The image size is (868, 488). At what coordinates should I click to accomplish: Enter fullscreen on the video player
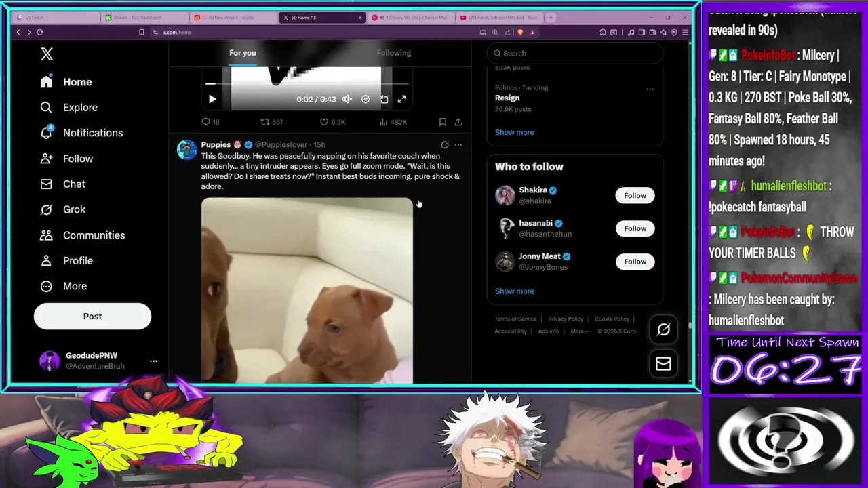pos(401,99)
